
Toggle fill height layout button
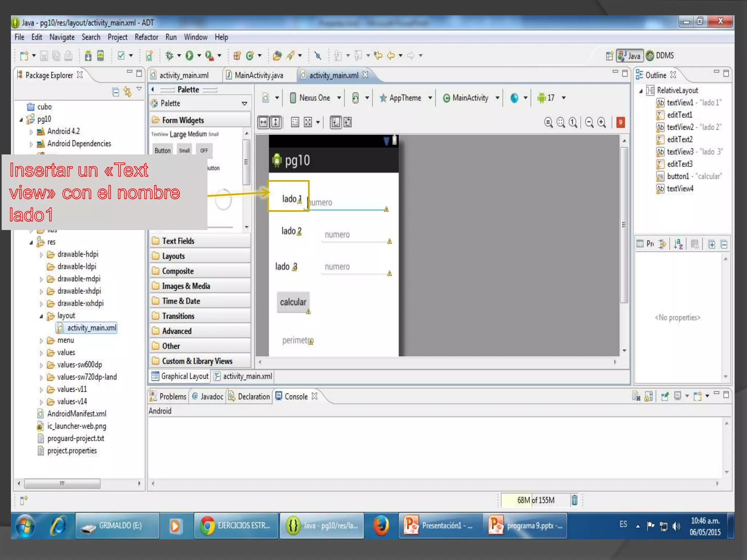[276, 122]
